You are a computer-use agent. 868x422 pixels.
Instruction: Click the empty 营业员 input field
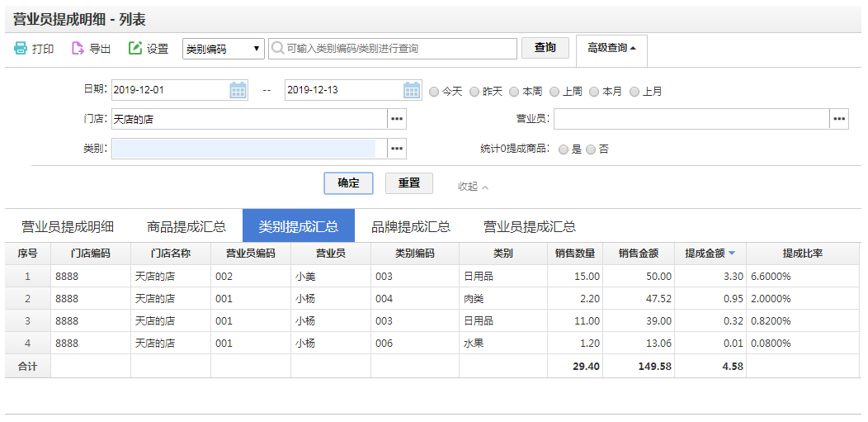tap(691, 119)
